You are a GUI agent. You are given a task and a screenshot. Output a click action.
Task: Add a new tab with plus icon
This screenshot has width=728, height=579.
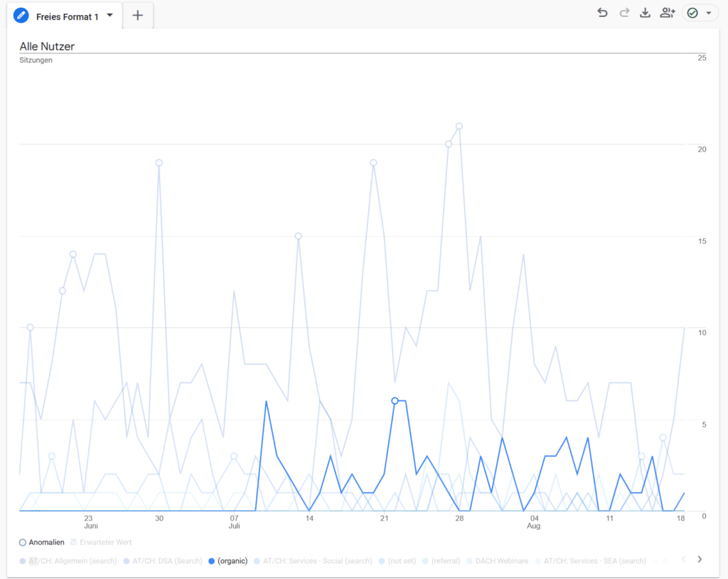coord(138,16)
